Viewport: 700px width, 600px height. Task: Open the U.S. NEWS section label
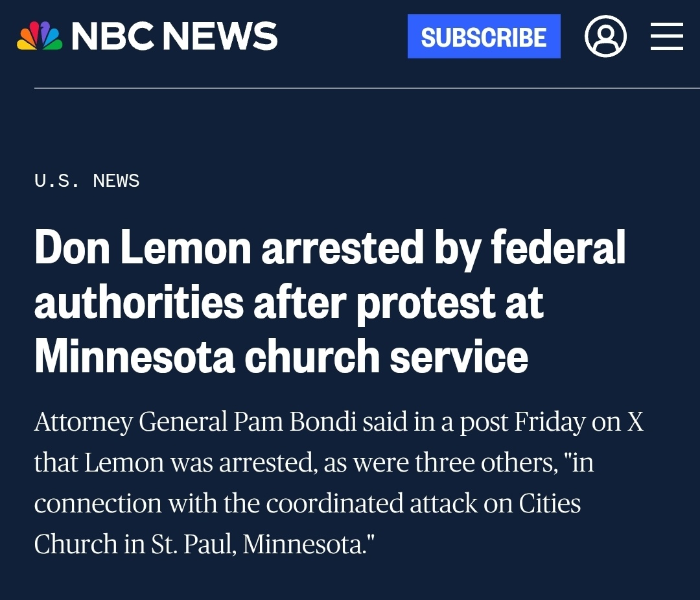(87, 181)
